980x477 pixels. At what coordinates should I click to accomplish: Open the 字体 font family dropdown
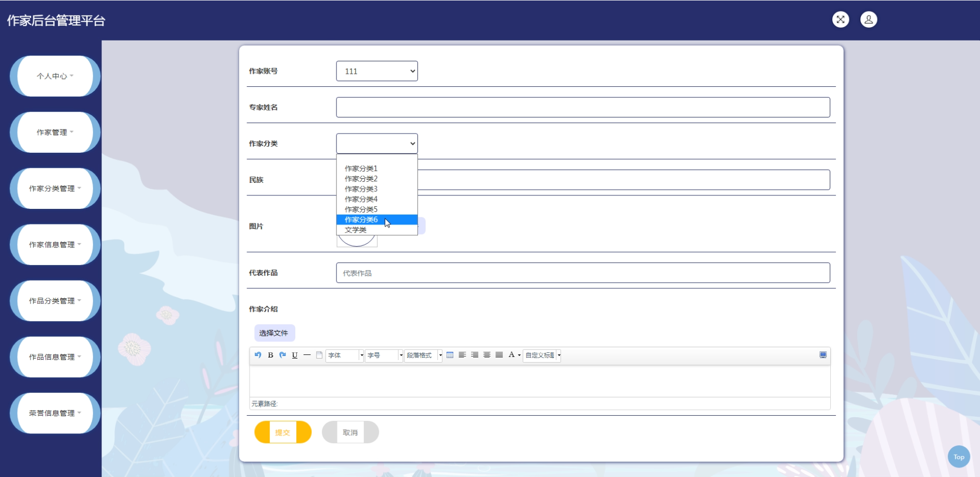pos(345,355)
